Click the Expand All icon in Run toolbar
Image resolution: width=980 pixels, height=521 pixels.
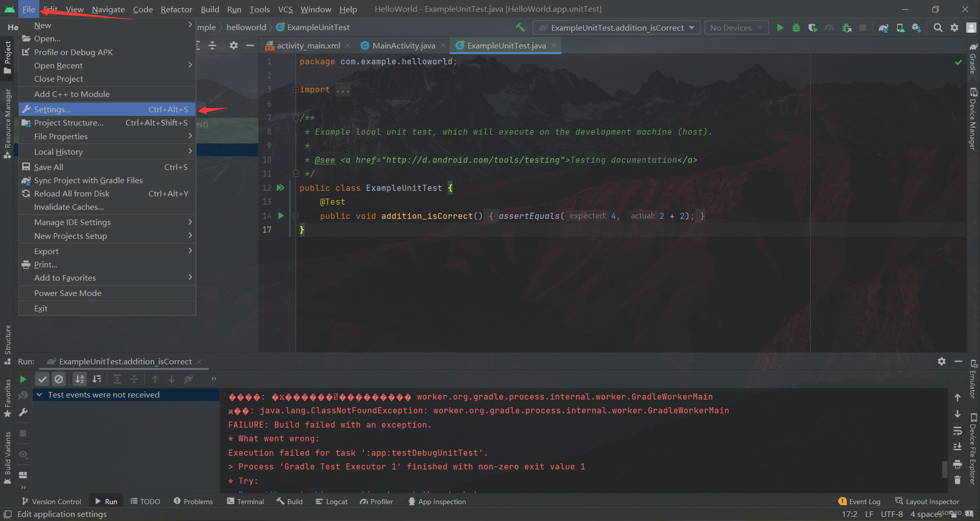point(117,379)
